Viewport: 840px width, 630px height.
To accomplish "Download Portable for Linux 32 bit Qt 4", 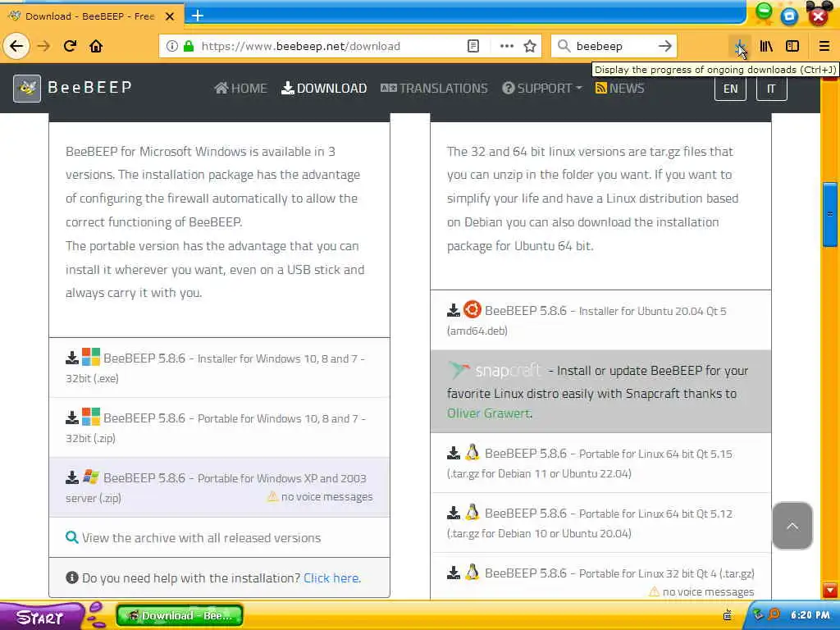I will (600, 577).
